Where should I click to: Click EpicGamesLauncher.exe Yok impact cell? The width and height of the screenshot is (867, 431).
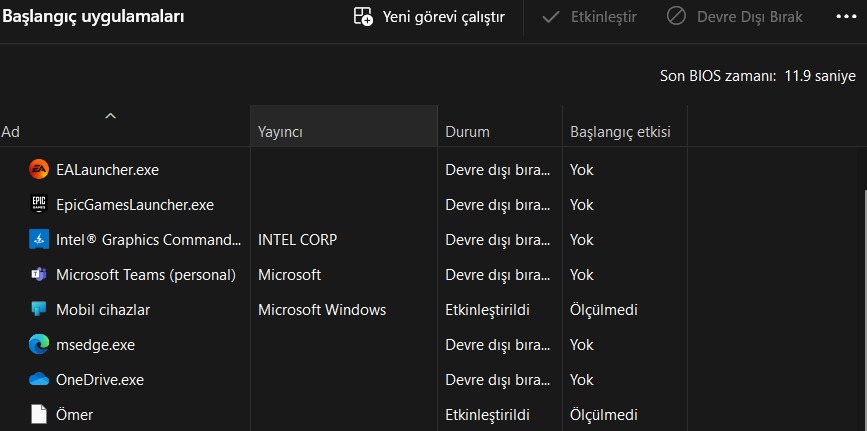coord(581,205)
